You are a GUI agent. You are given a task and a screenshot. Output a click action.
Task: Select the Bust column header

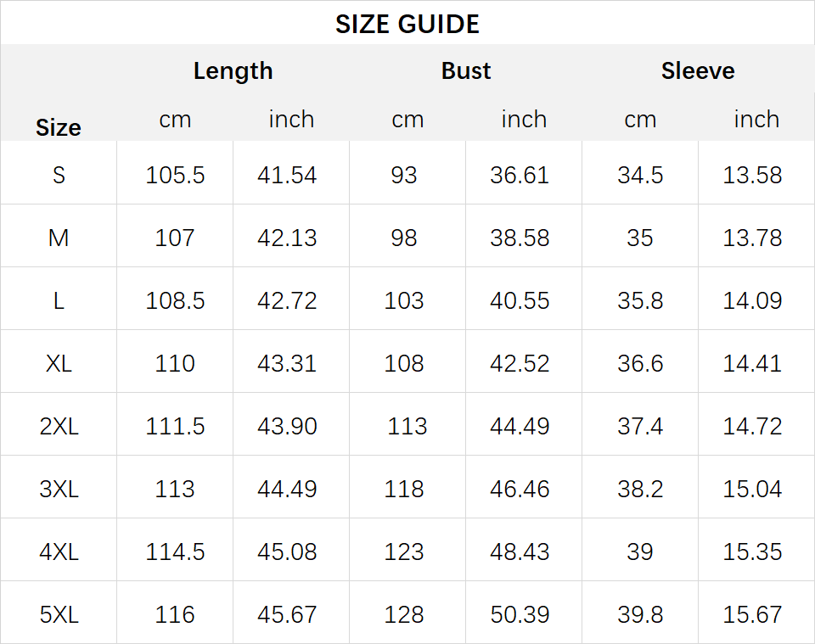466,70
